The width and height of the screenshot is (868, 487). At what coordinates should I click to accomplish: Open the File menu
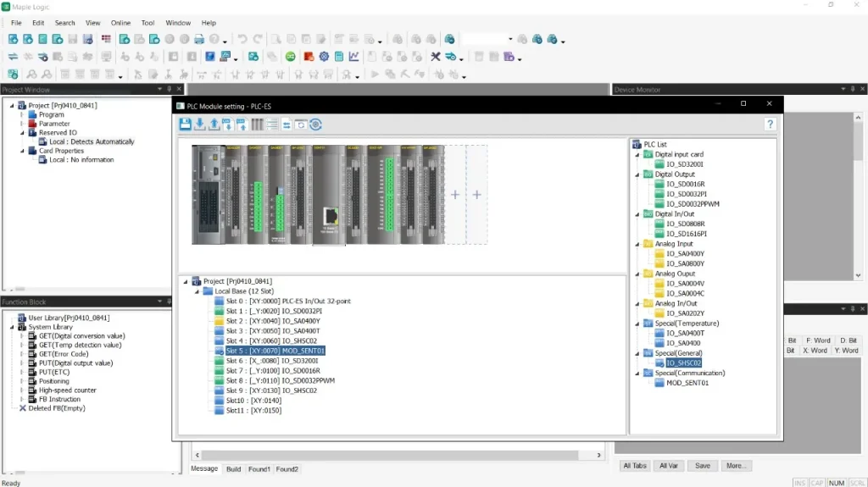pyautogui.click(x=16, y=23)
